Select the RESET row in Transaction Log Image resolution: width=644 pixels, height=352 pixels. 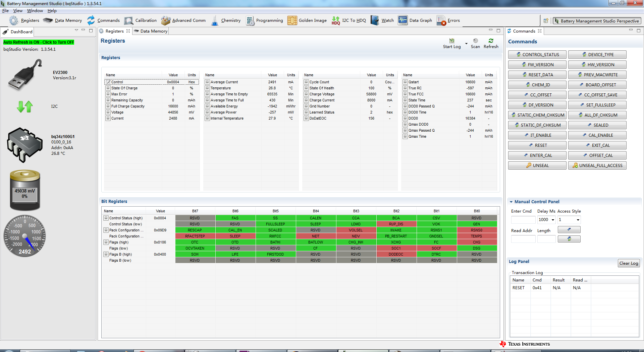(x=575, y=288)
